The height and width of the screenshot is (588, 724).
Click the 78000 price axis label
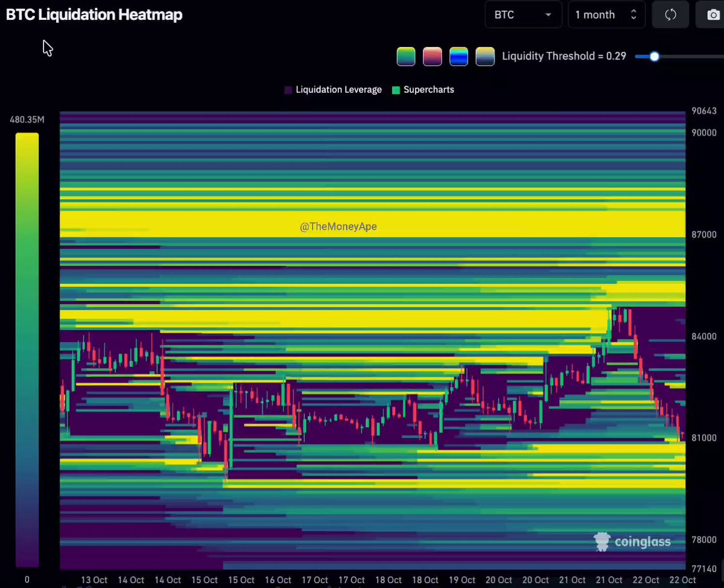[703, 540]
